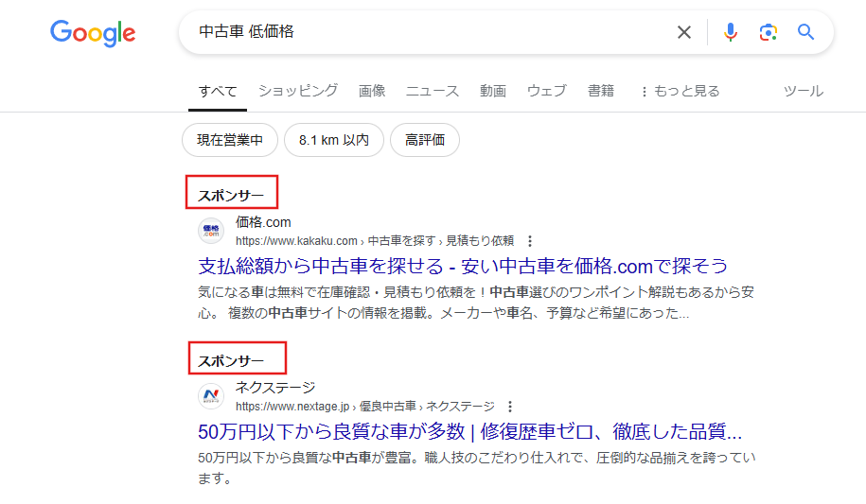Expand the もっと見る menu

coord(680,91)
